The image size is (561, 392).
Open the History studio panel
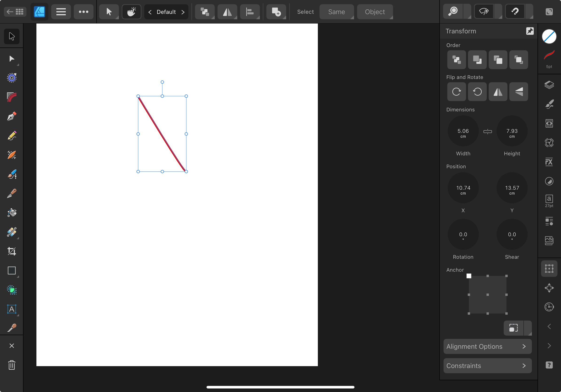pos(549,307)
